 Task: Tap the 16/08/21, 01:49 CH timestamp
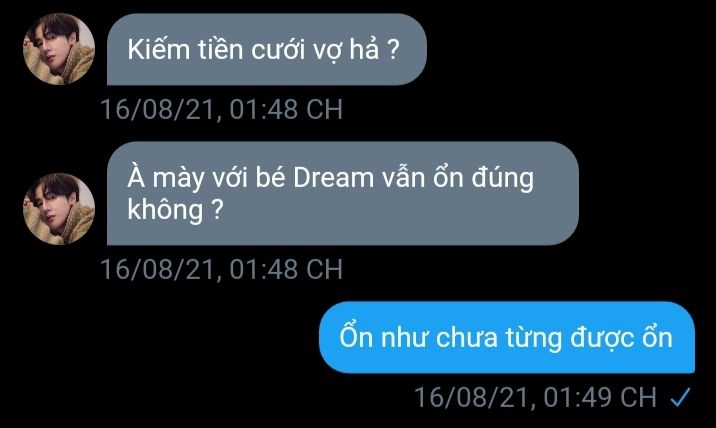tap(536, 397)
